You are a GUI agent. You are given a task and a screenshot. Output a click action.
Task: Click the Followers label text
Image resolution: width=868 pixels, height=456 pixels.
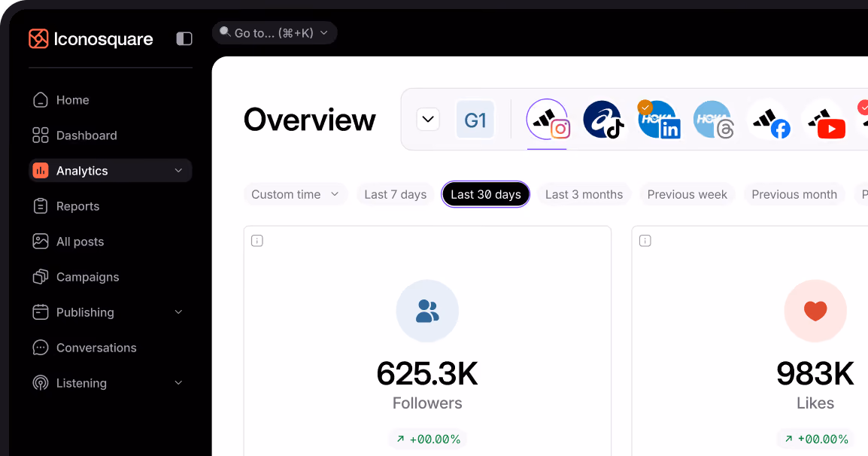coord(427,403)
